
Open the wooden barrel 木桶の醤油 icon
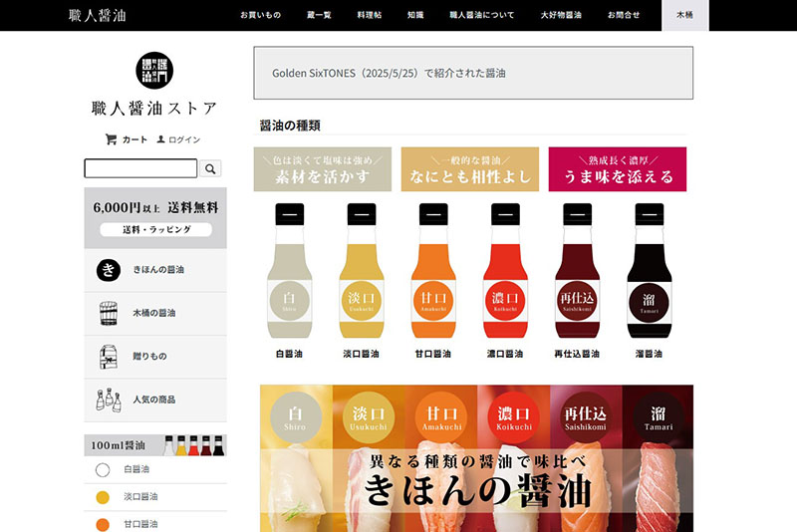[x=108, y=313]
